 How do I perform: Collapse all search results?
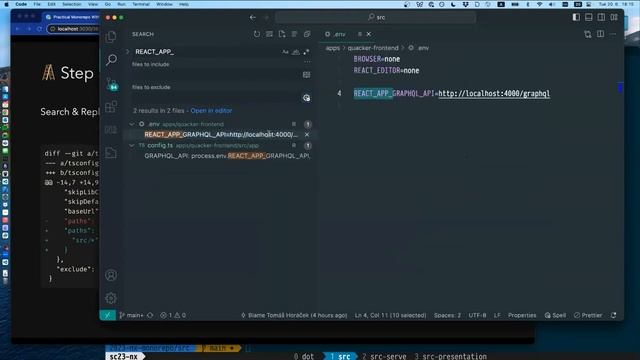point(307,34)
